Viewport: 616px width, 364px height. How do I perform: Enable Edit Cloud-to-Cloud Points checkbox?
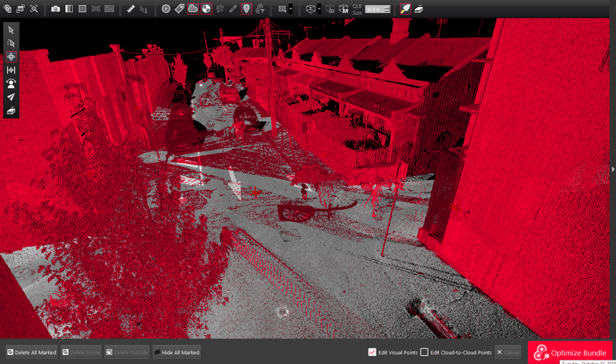click(x=425, y=352)
